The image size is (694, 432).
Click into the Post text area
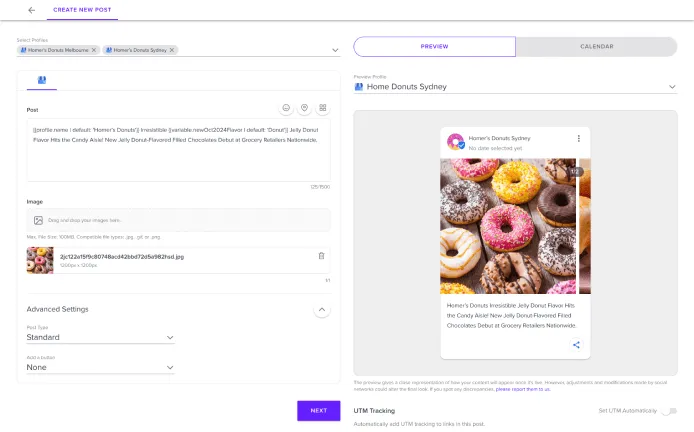(x=178, y=150)
